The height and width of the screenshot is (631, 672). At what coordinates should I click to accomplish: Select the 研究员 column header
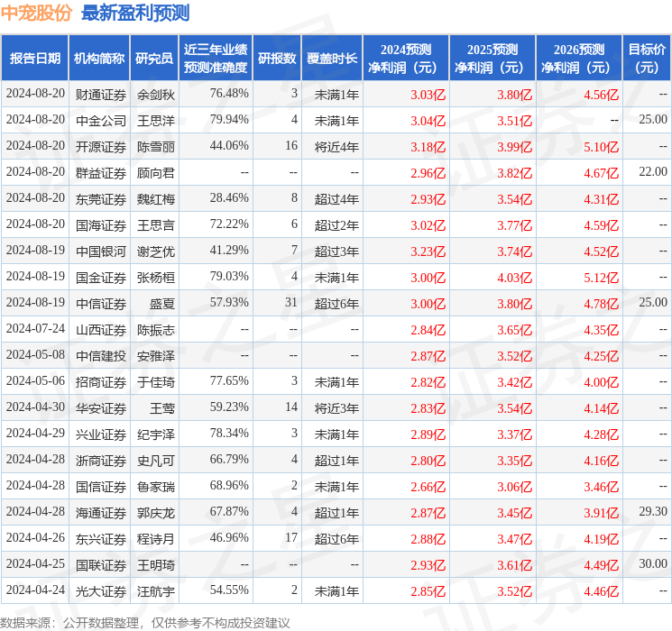point(154,59)
